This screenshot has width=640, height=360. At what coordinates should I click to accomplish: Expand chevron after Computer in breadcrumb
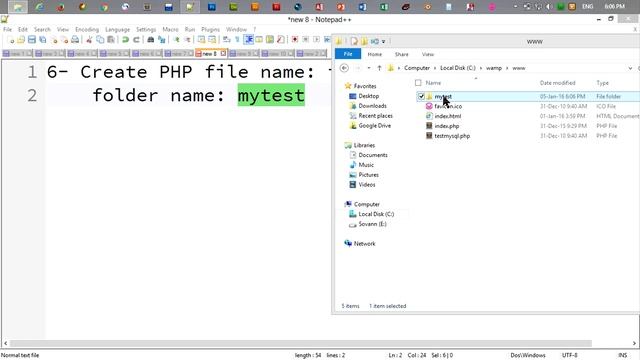click(435, 68)
